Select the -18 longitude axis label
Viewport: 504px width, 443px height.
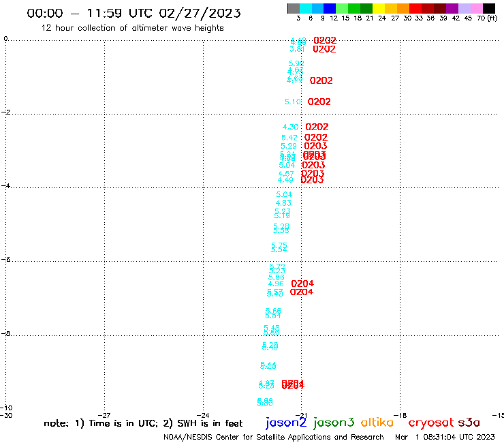point(400,415)
